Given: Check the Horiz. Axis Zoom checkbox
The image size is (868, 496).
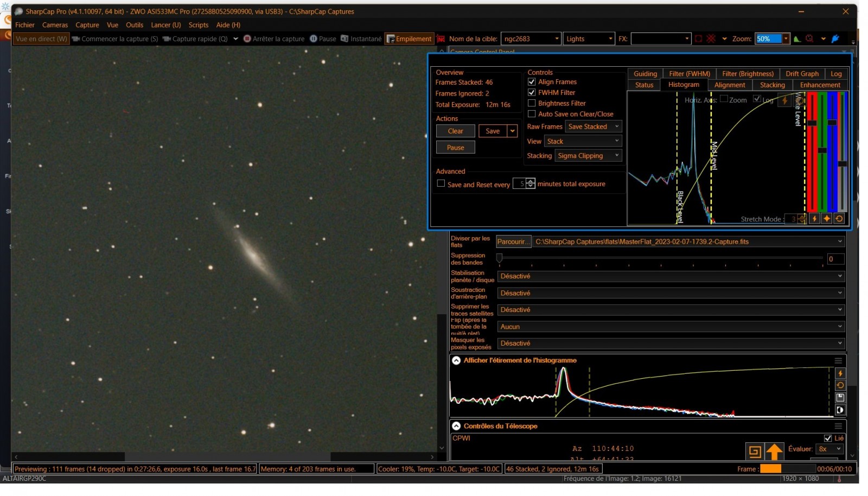Looking at the screenshot, I should 724,99.
